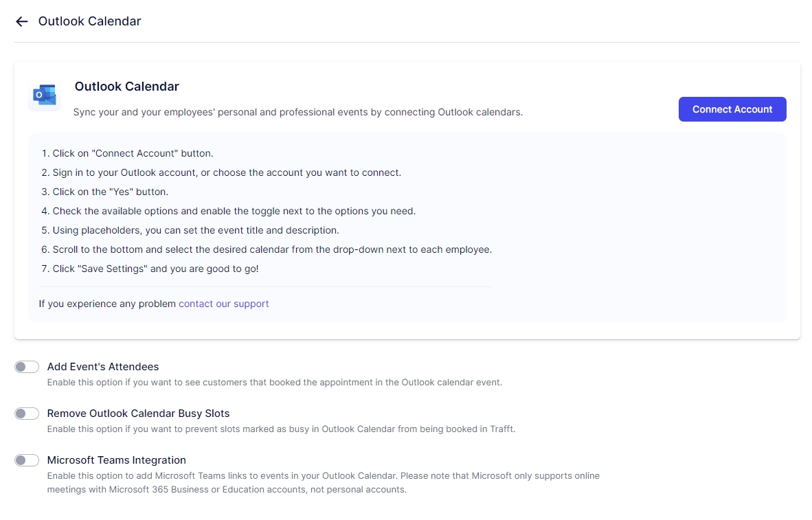Image resolution: width=812 pixels, height=520 pixels.
Task: Go back using the left arrow icon
Action: point(22,21)
